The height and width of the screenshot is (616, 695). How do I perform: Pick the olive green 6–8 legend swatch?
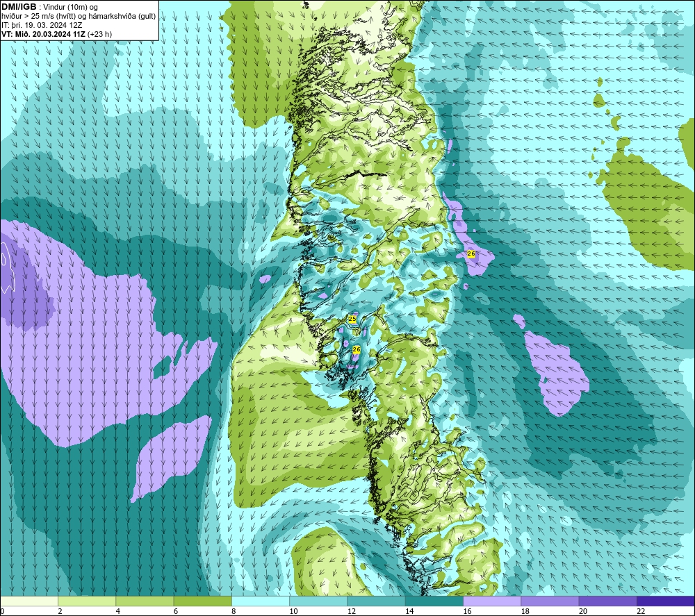(202, 601)
